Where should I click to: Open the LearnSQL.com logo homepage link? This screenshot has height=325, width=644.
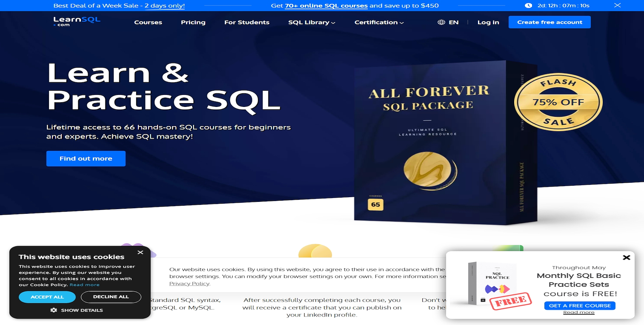(x=77, y=22)
